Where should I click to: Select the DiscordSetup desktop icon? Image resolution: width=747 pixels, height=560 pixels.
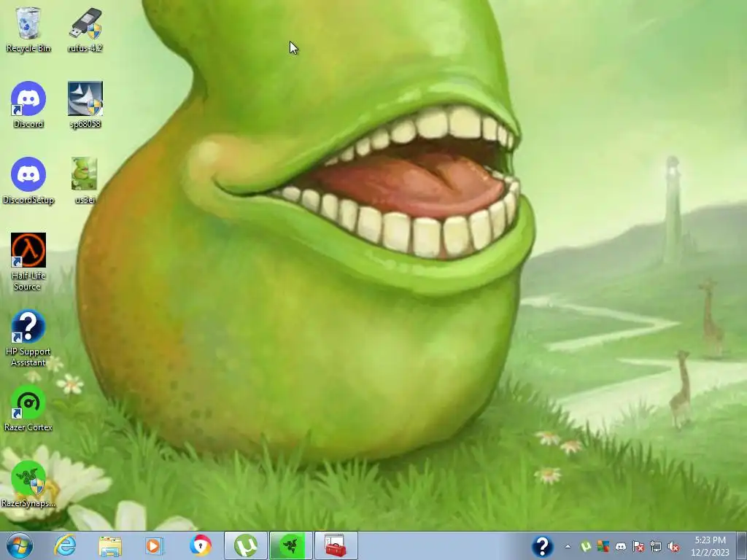pyautogui.click(x=28, y=181)
